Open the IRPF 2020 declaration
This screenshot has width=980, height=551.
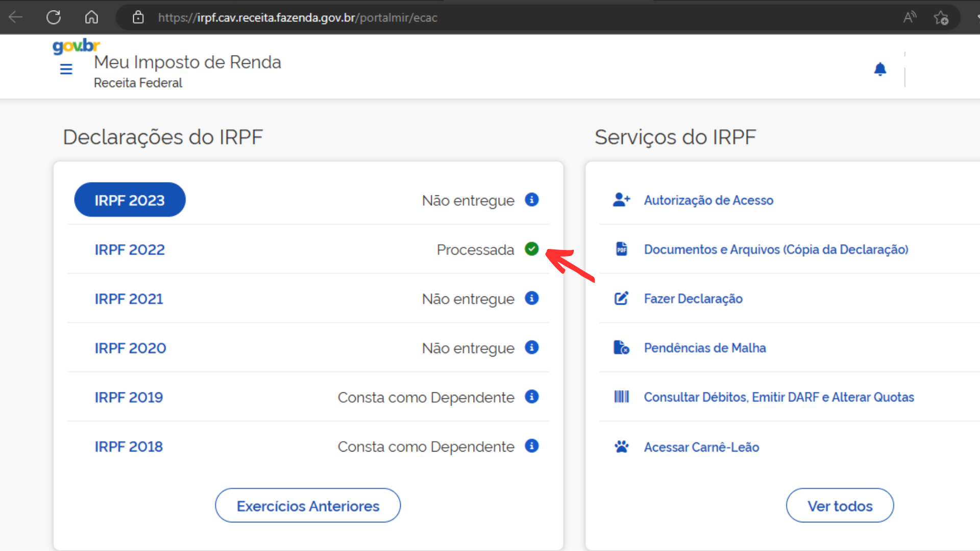tap(130, 348)
